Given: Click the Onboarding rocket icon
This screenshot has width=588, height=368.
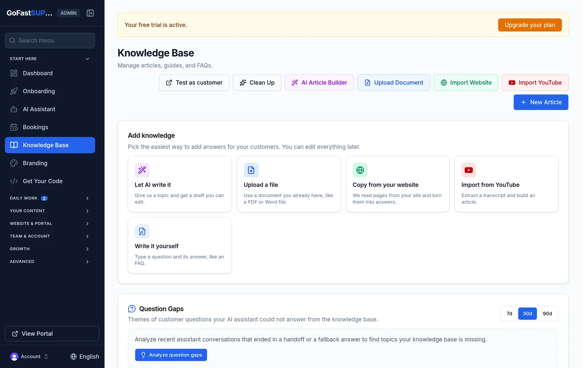Looking at the screenshot, I should click(14, 91).
